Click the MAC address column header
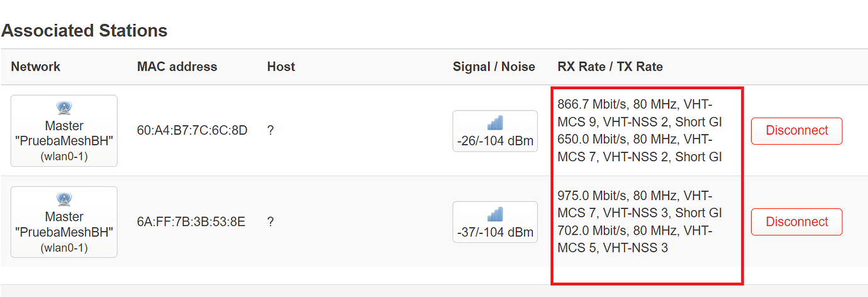 tap(177, 67)
